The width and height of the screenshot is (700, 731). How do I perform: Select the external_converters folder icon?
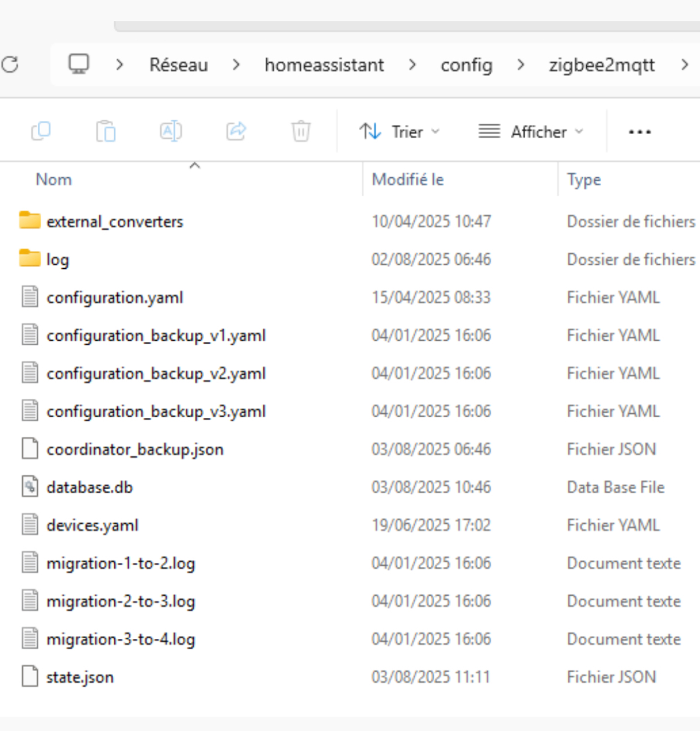coord(30,220)
